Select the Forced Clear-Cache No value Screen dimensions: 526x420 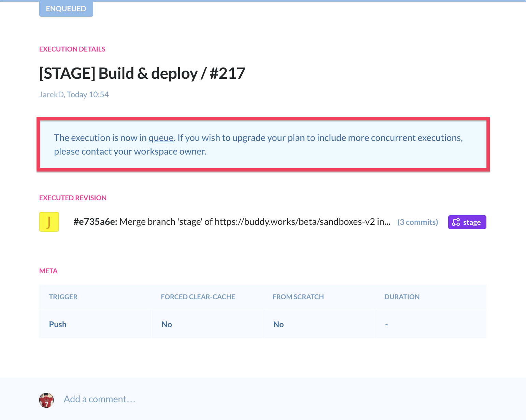coord(167,324)
